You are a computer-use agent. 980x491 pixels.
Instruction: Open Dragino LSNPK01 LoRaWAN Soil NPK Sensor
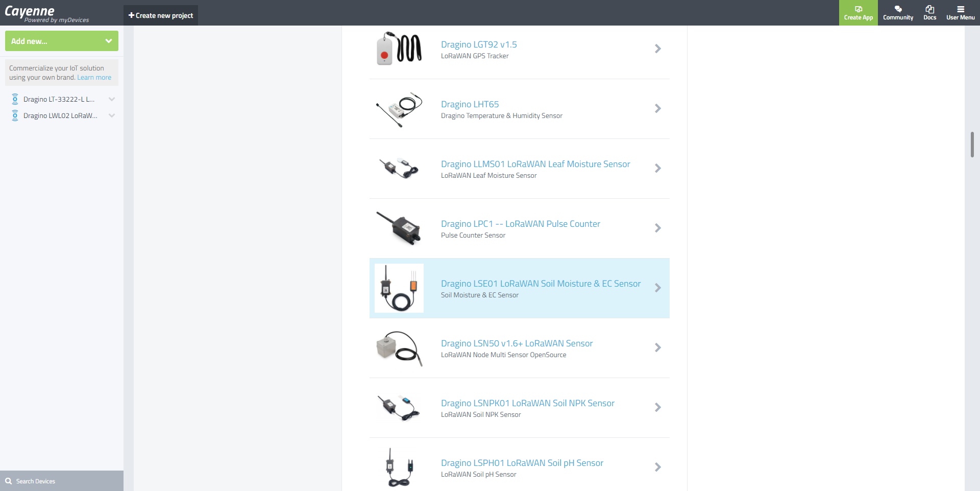[528, 403]
